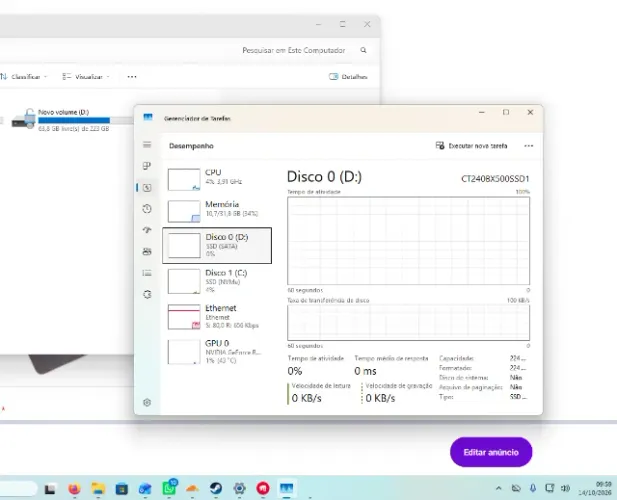Click the Desempenho page heading
The width and height of the screenshot is (617, 500).
[x=191, y=146]
